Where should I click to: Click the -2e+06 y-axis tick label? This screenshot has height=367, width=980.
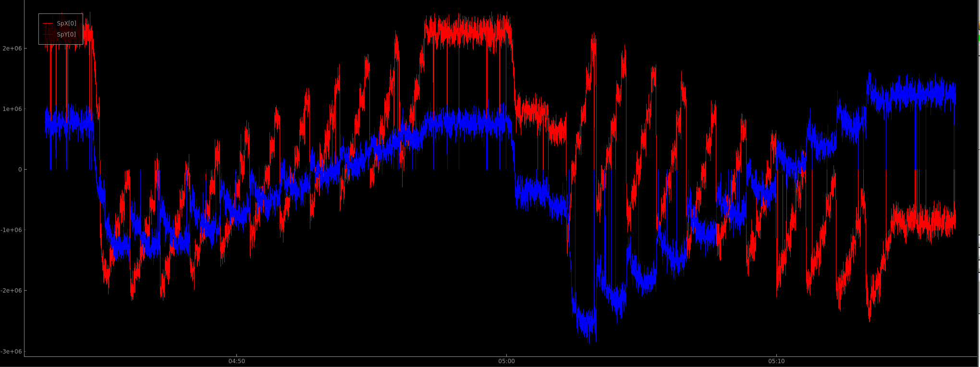[11, 291]
